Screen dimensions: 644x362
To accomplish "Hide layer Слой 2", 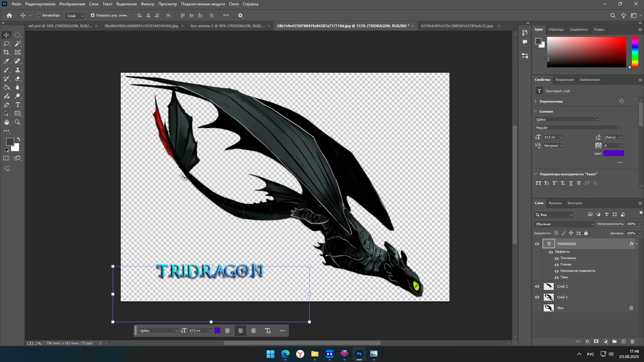I will [537, 287].
